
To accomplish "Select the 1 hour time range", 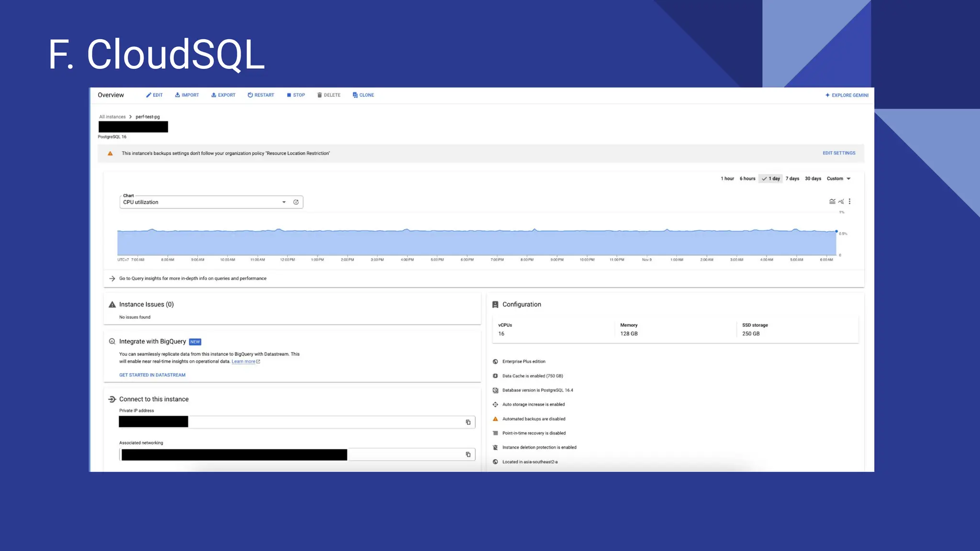I will pos(727,179).
